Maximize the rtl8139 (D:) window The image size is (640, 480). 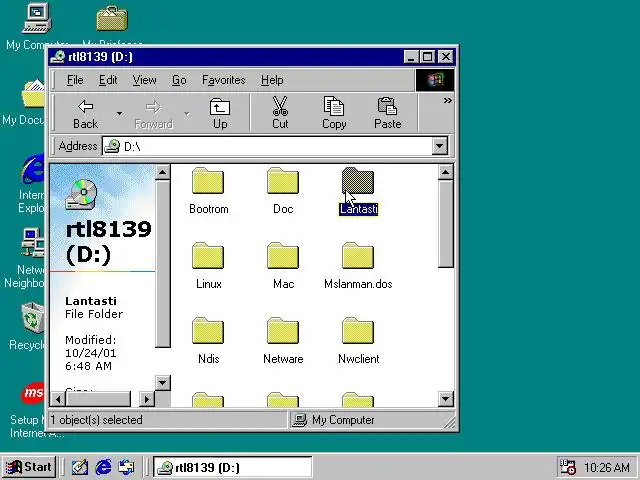427,57
